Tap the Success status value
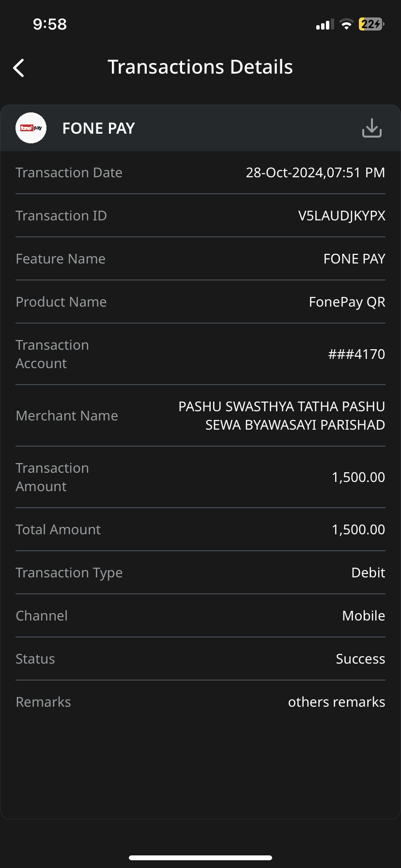401x868 pixels. point(360,659)
